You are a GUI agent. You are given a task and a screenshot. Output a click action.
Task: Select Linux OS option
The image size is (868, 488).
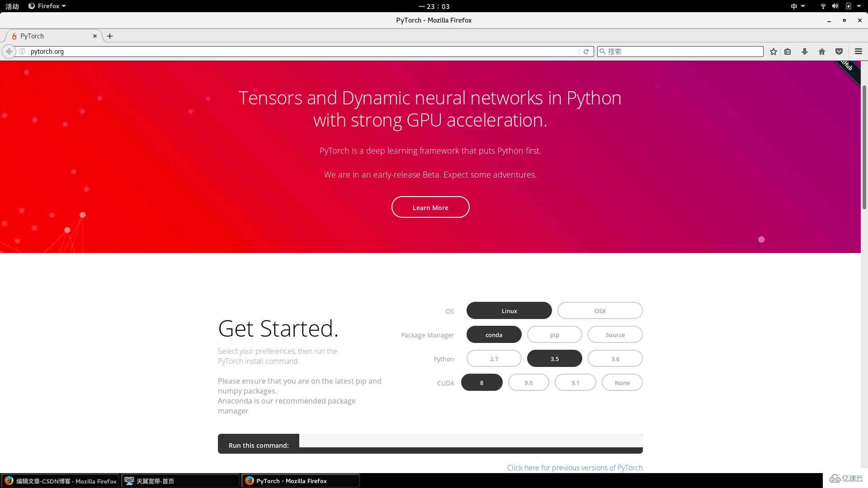(509, 310)
